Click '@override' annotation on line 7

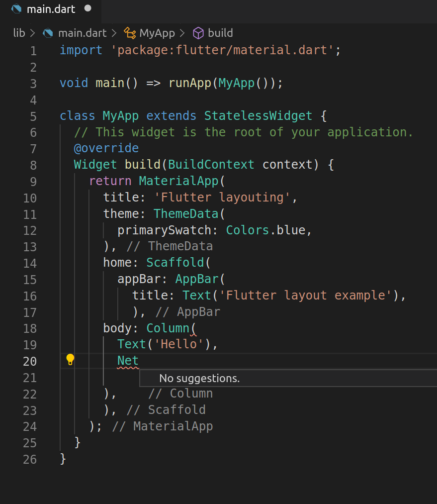click(x=106, y=148)
